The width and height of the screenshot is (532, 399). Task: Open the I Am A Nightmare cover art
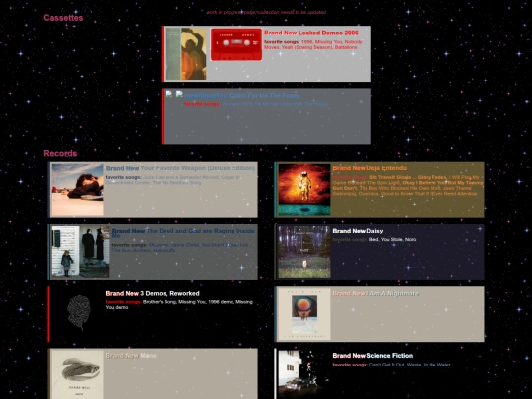coord(304,314)
